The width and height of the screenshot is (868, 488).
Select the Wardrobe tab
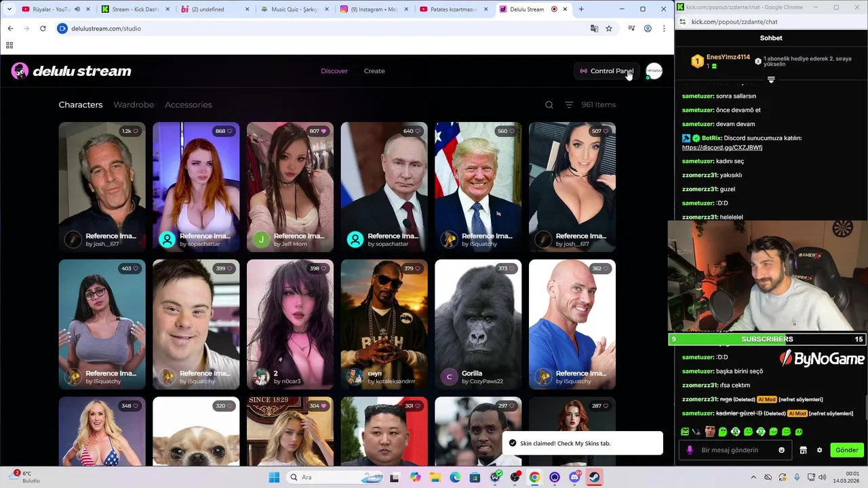tap(134, 104)
